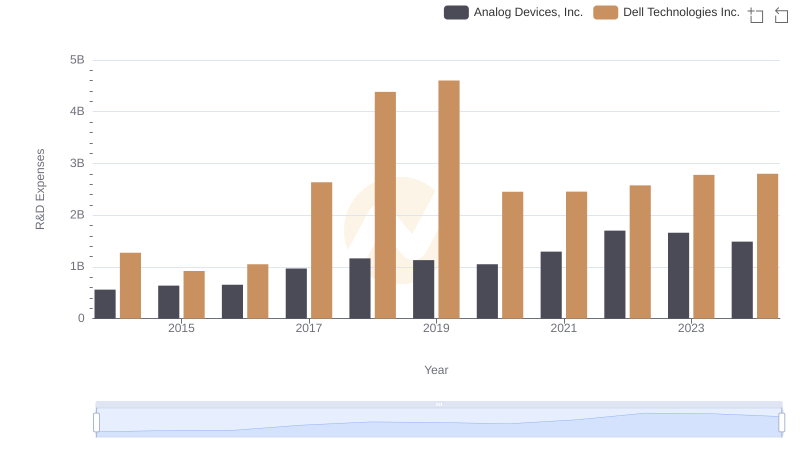Click the R&D Expenses axis title
800x461 pixels.
click(x=40, y=189)
